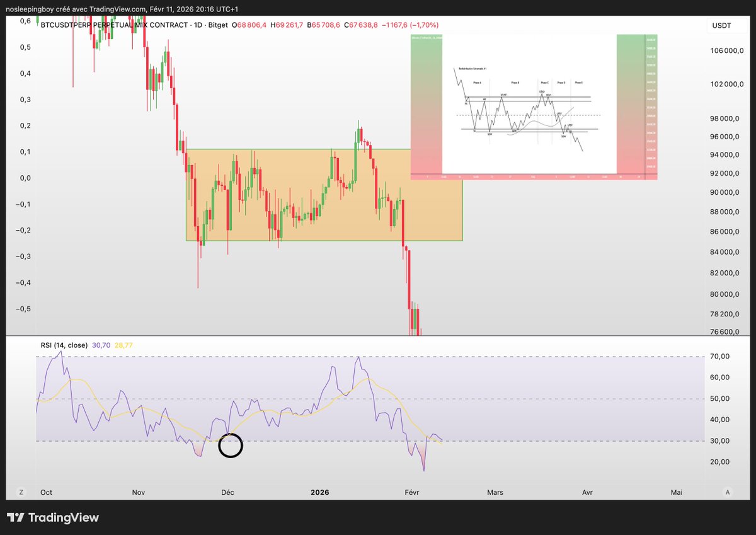Click the open value O68 806,4
The image size is (756, 535).
pyautogui.click(x=249, y=25)
